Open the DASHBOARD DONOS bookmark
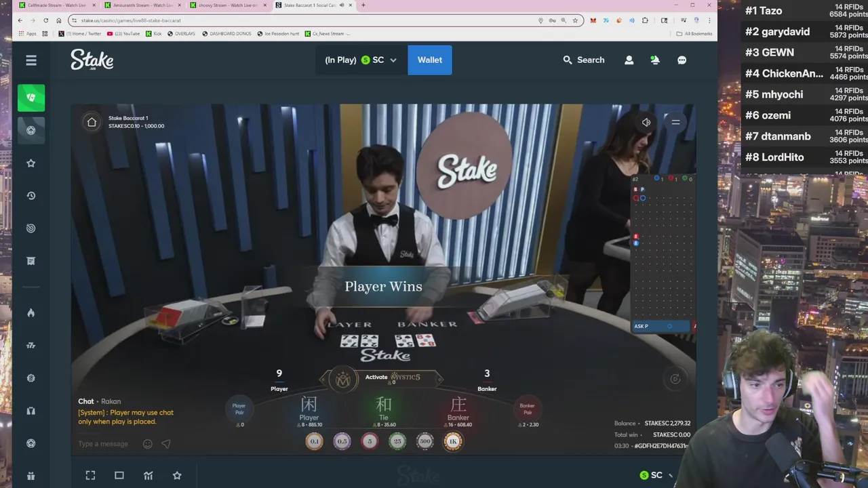 [226, 33]
